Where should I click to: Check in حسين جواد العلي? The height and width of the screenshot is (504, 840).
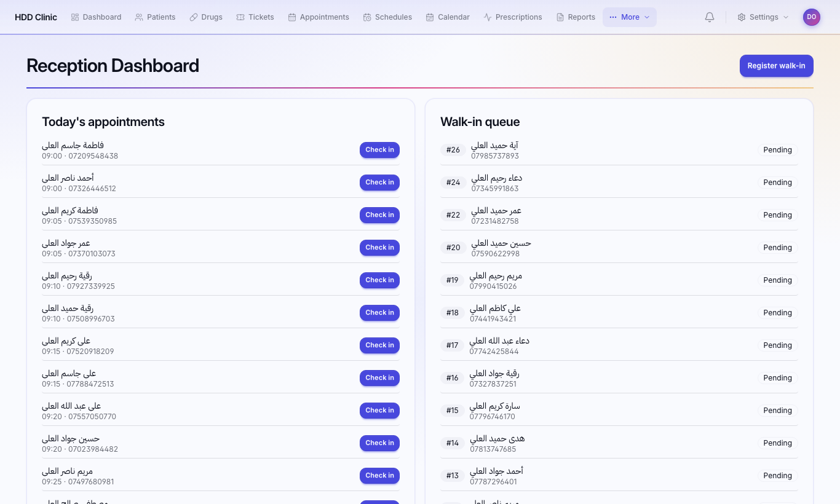379,443
